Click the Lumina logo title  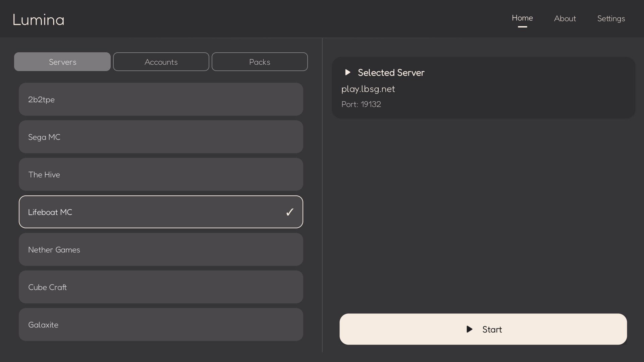pos(38,20)
